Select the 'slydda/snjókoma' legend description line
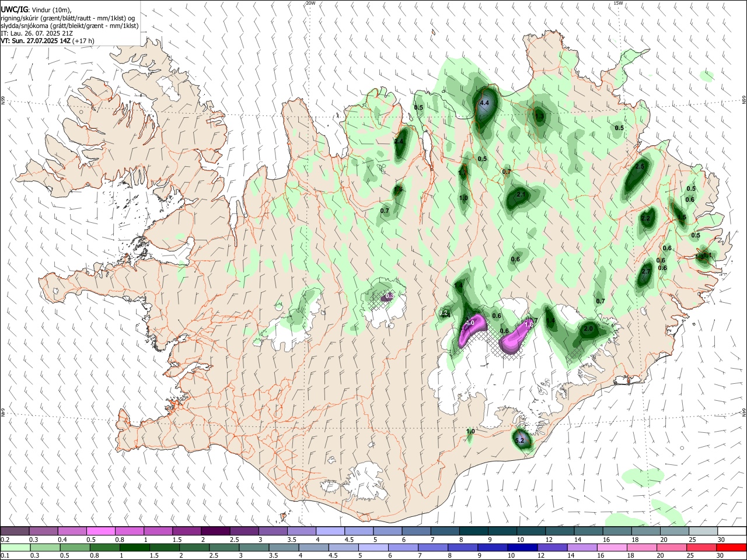 click(x=69, y=26)
